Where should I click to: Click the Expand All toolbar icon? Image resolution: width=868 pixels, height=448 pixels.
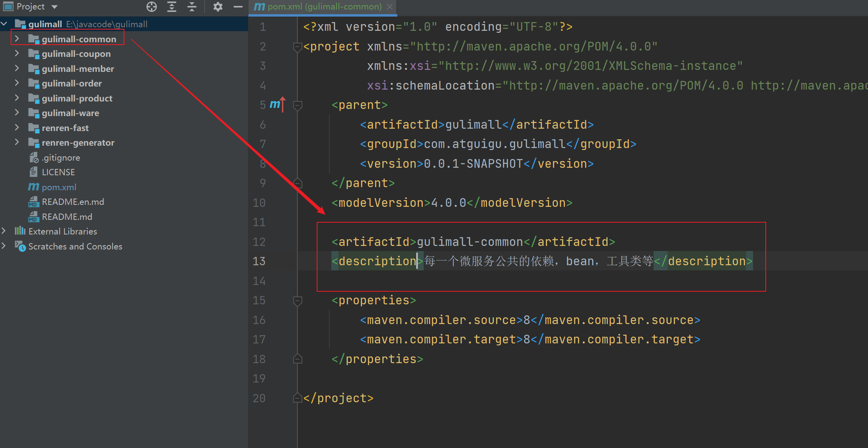coord(172,7)
